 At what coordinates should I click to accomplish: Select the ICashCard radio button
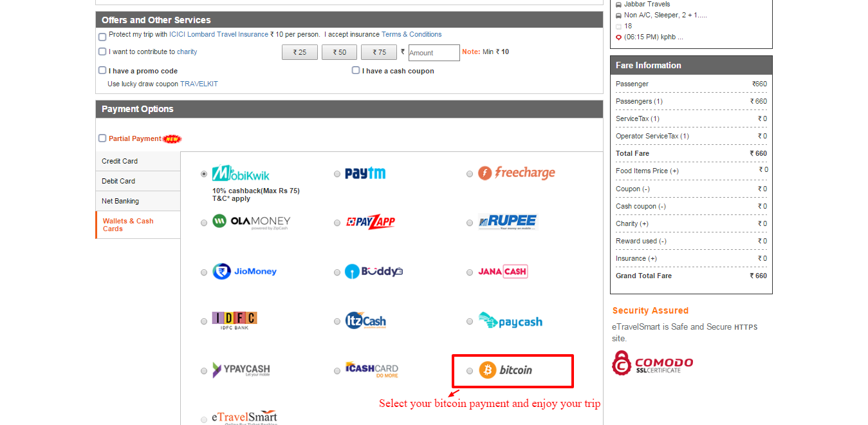(x=337, y=371)
